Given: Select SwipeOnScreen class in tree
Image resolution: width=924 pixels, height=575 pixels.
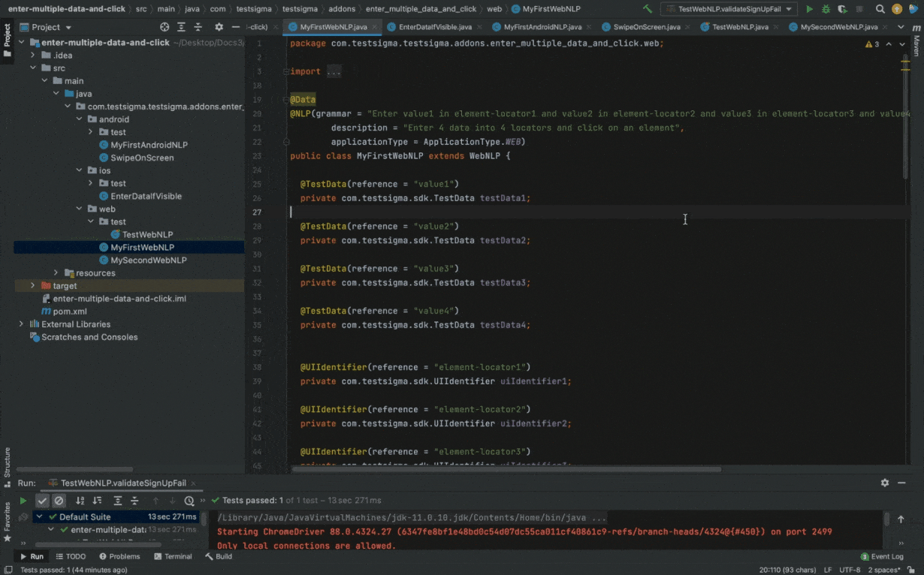Looking at the screenshot, I should click(x=142, y=158).
